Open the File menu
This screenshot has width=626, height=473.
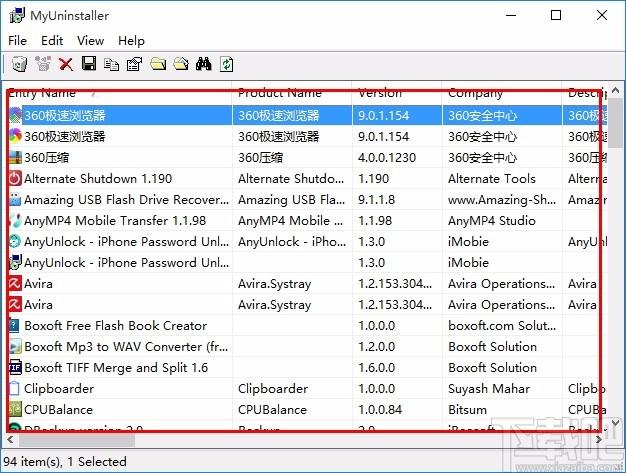click(x=18, y=41)
